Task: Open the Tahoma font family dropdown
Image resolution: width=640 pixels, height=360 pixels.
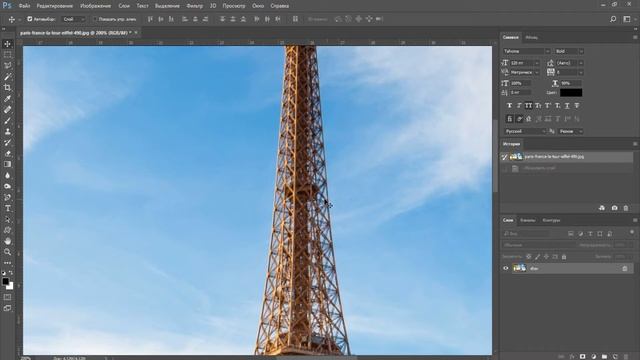Action: 547,51
